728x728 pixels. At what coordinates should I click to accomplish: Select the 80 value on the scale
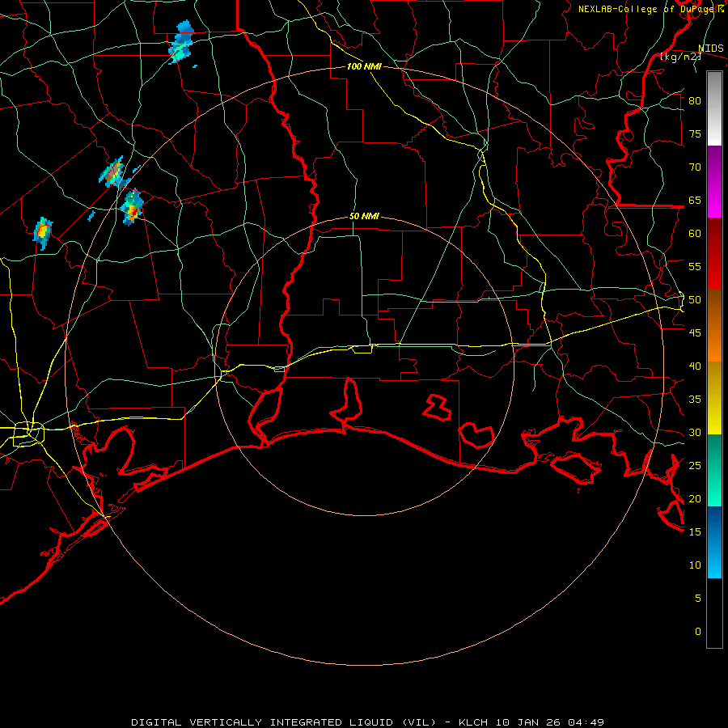click(x=695, y=101)
